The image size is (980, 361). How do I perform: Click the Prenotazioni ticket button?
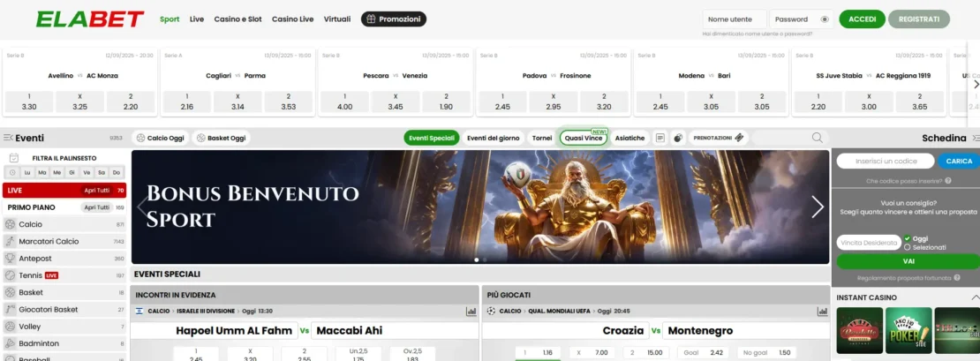719,138
